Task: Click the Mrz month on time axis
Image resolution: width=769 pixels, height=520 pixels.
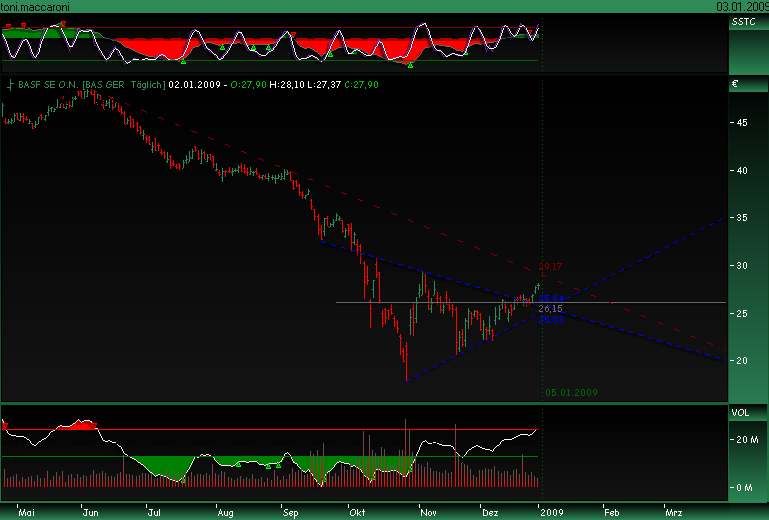Action: (x=674, y=510)
